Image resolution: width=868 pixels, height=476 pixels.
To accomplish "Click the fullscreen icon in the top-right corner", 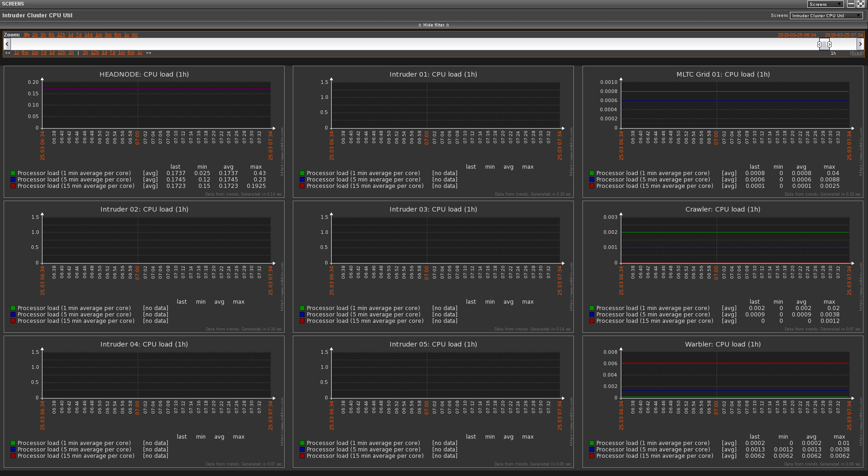I will 861,4.
